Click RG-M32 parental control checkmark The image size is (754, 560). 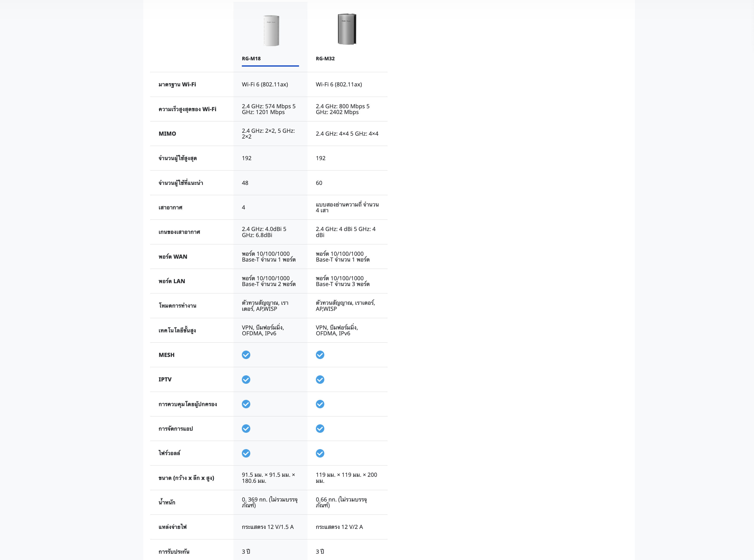(320, 404)
